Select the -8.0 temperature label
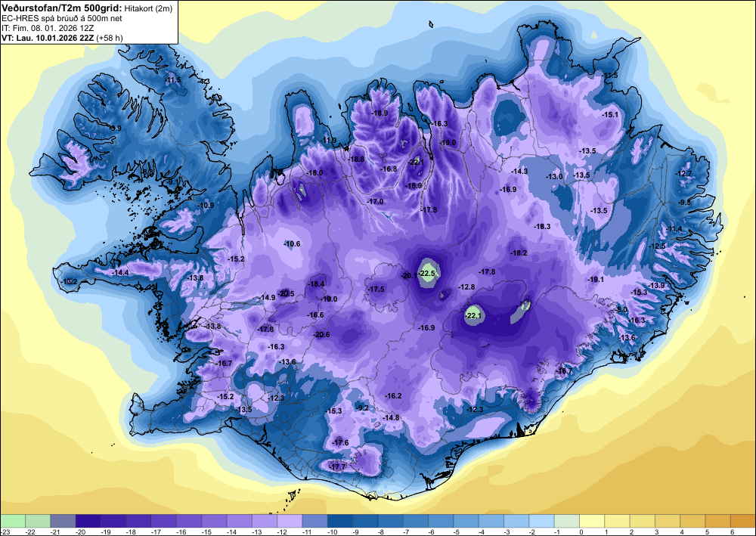 point(622,310)
